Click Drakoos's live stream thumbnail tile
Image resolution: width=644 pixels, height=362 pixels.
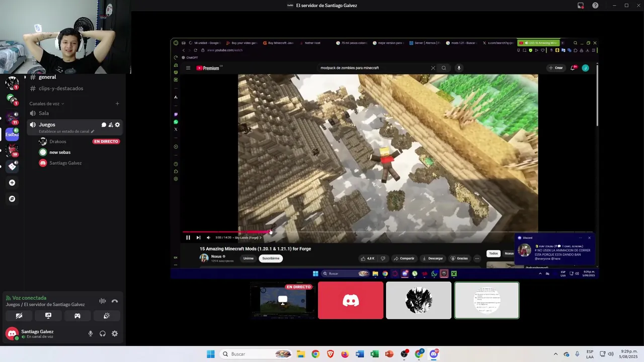tap(283, 300)
